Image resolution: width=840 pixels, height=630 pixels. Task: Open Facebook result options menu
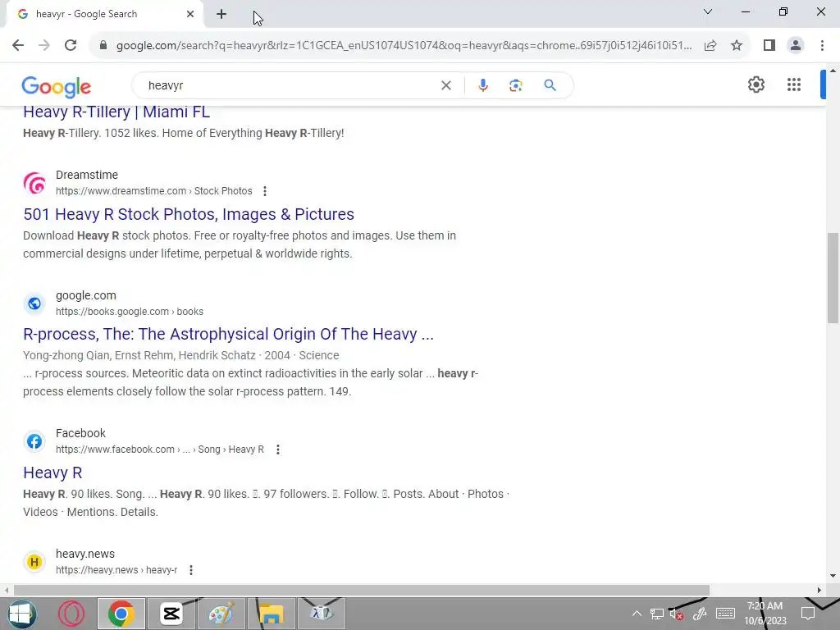click(277, 450)
